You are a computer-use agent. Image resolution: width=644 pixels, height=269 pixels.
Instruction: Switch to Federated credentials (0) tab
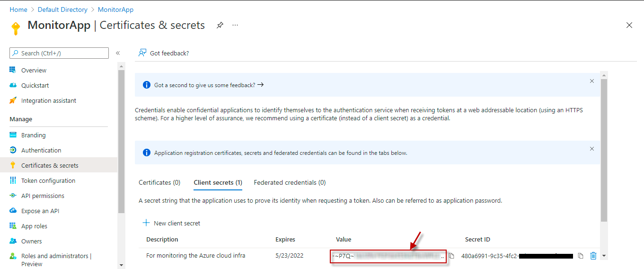[290, 182]
